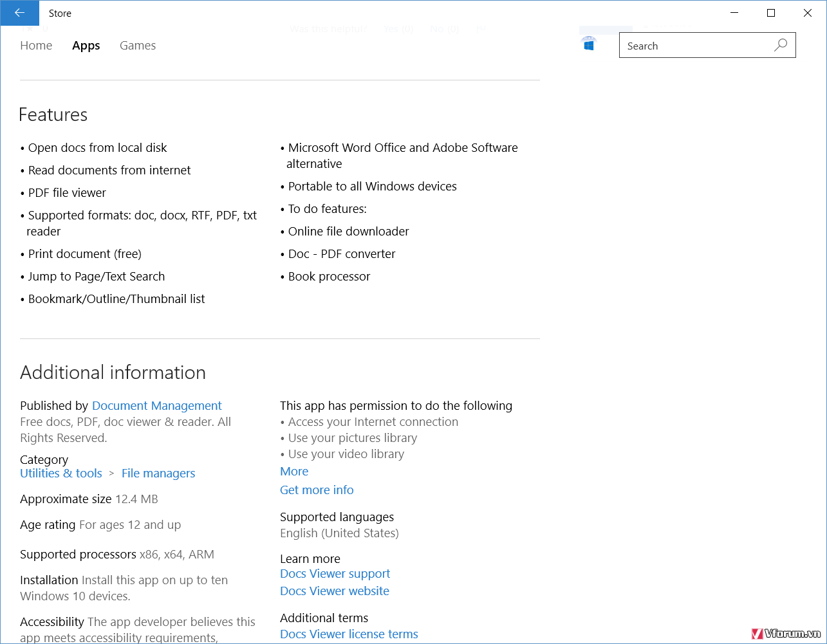The image size is (827, 644).
Task: Maximize the Store window
Action: [771, 13]
